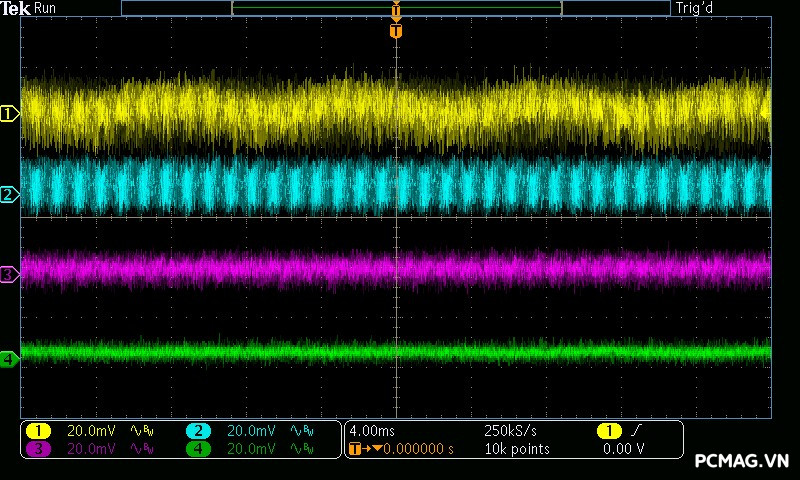The height and width of the screenshot is (480, 800).
Task: Click the rising edge trigger slope icon
Action: [x=634, y=431]
